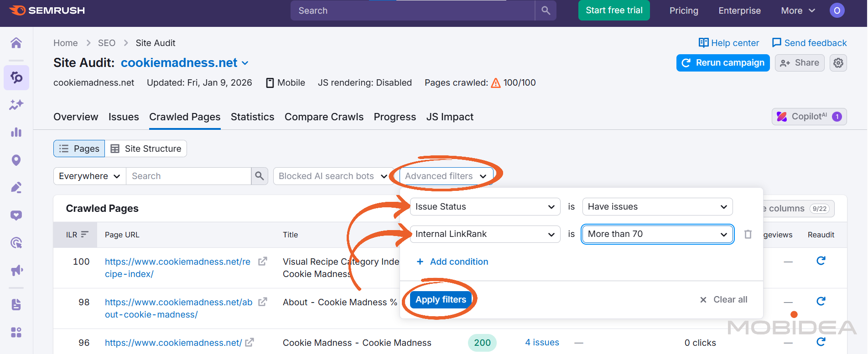Open the Home icon in sidebar
The image size is (868, 354).
pyautogui.click(x=16, y=43)
